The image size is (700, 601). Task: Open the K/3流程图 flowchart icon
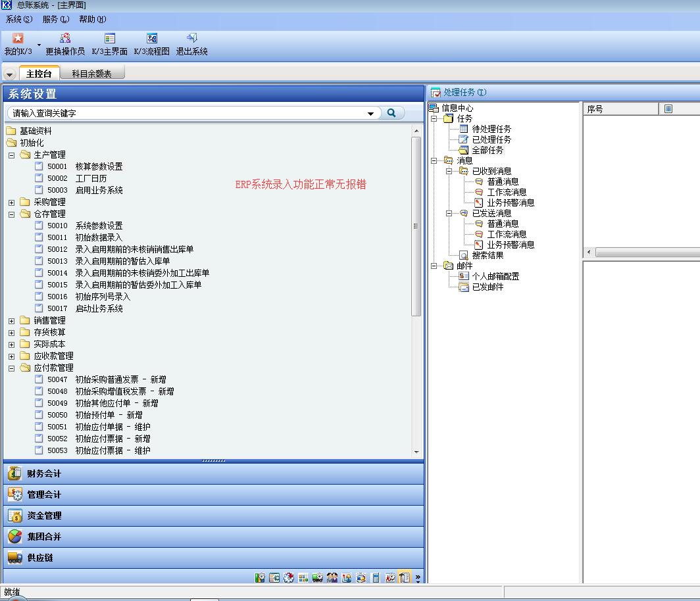[x=152, y=44]
